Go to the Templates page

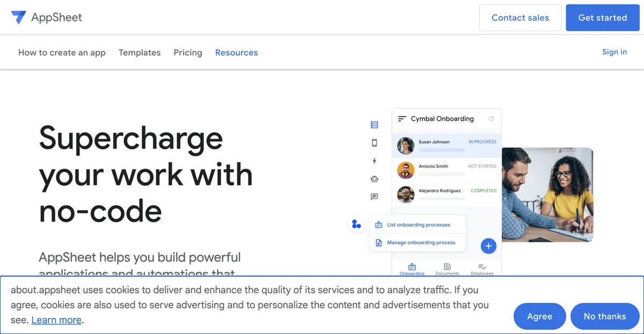(140, 53)
